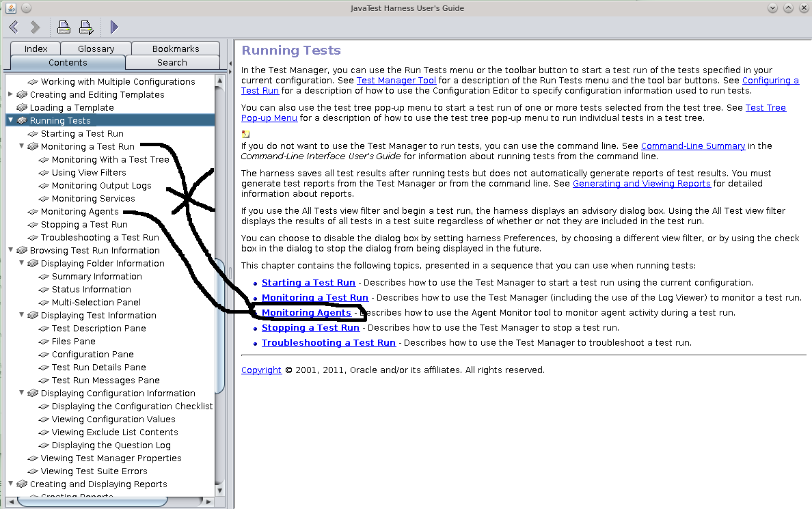The image size is (812, 509).
Task: Click the book icon beside Loading a Template
Action: click(x=21, y=108)
